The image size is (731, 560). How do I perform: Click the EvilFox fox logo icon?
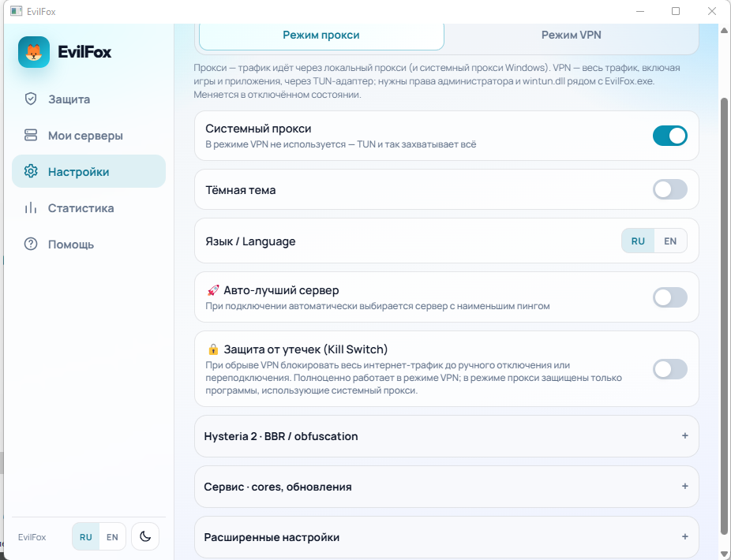tap(34, 52)
